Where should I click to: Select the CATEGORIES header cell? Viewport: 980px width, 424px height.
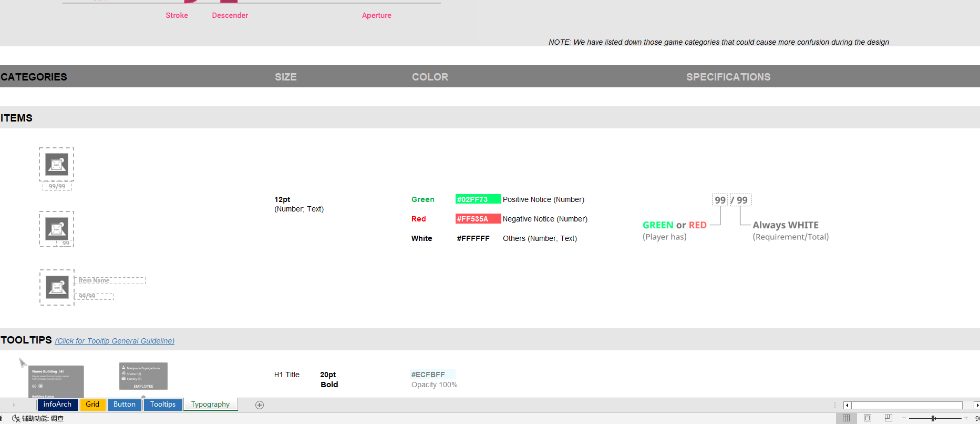coord(34,77)
